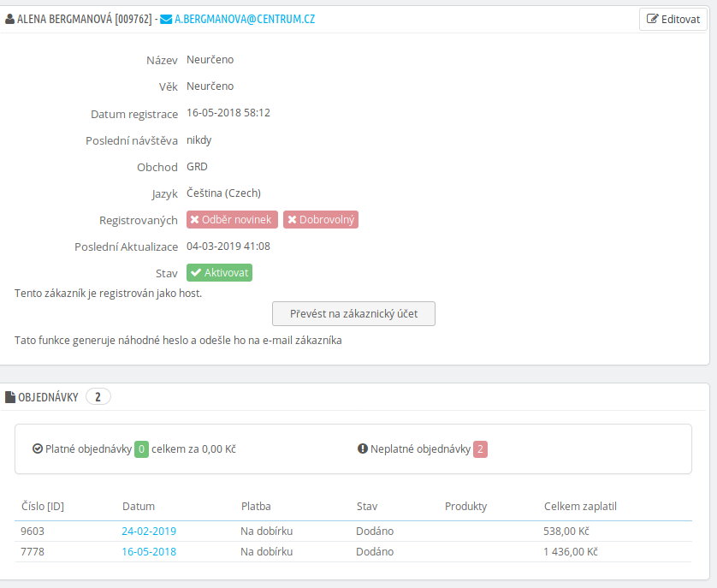Toggle the Dobrovolný opt-in status
The width and height of the screenshot is (717, 588).
[x=321, y=220]
